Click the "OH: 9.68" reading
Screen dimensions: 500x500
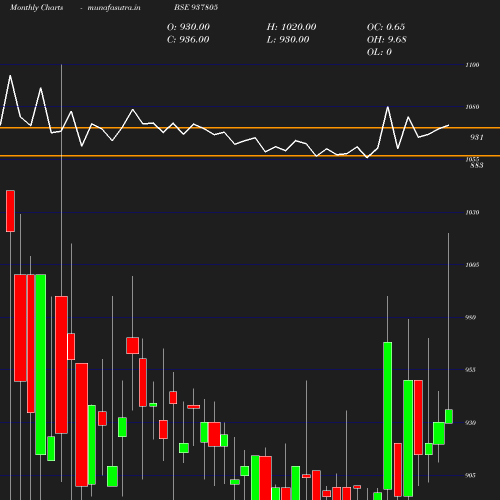point(387,40)
